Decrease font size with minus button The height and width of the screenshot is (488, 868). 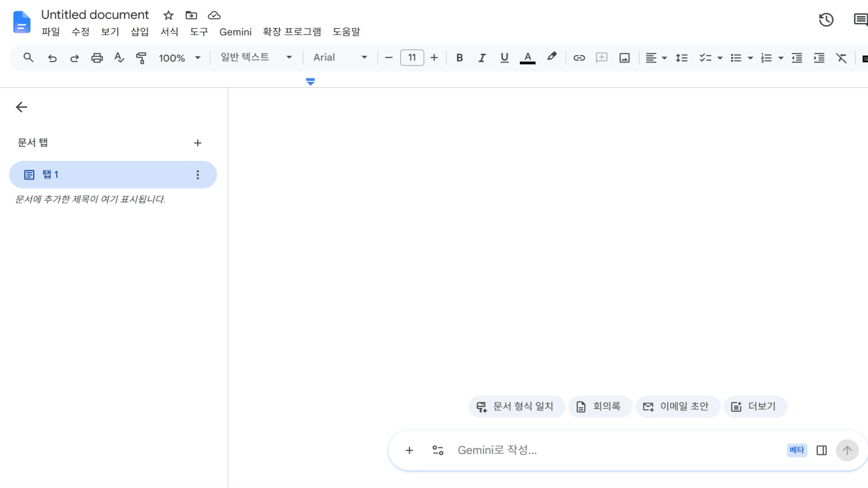(x=389, y=58)
